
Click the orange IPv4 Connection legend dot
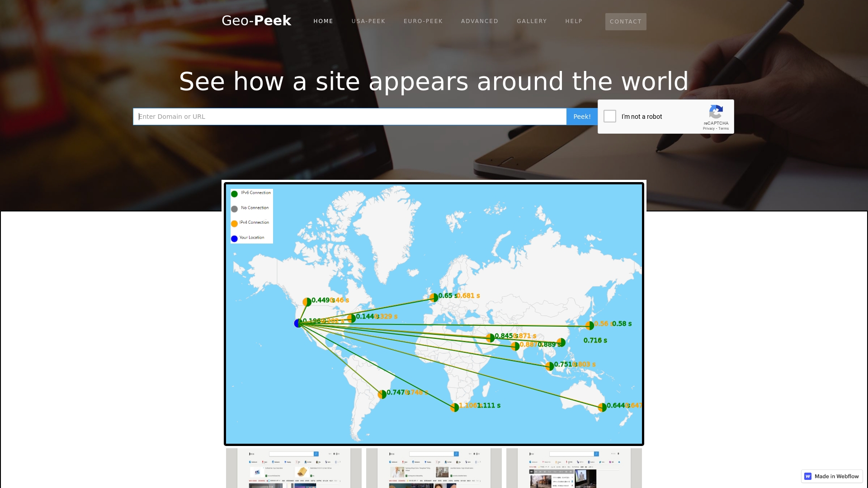[x=234, y=224]
